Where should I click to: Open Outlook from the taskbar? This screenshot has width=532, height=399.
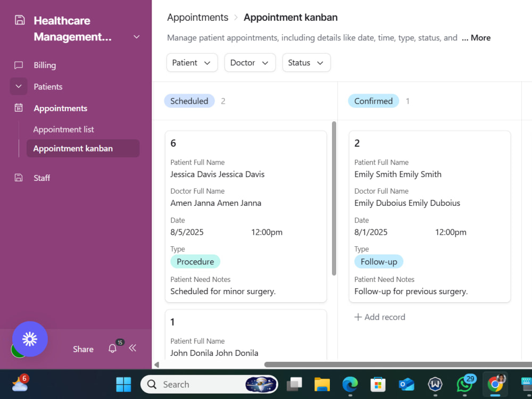(406, 385)
